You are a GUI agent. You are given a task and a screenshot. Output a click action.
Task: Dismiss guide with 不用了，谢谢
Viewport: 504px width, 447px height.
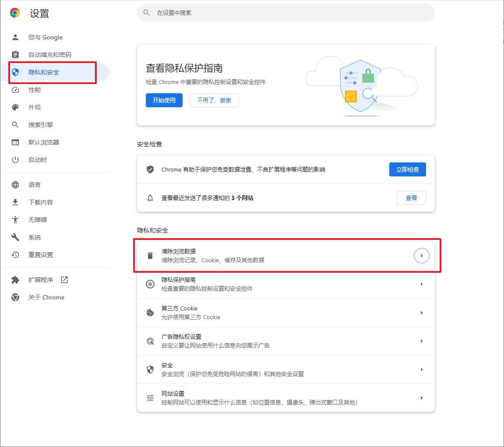214,100
